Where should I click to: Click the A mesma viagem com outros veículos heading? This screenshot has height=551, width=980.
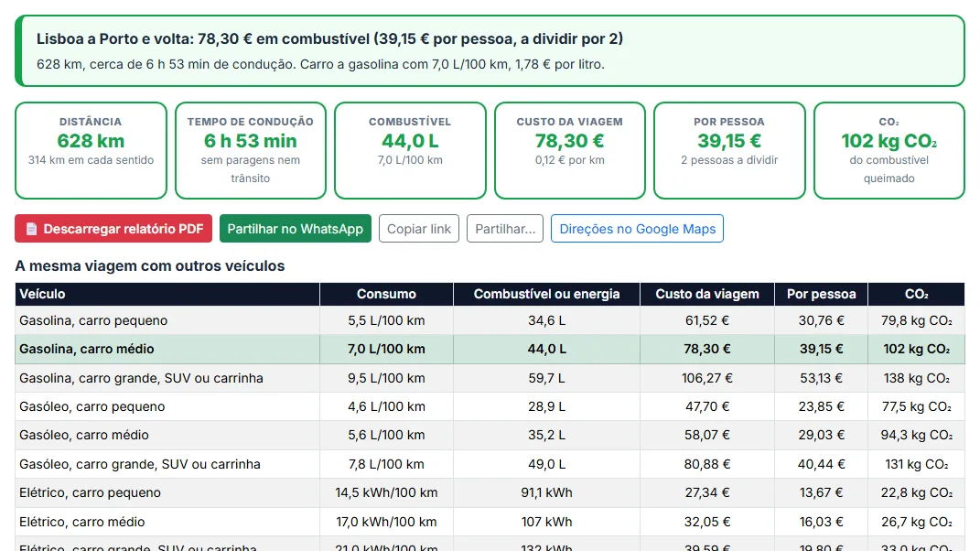coord(150,265)
